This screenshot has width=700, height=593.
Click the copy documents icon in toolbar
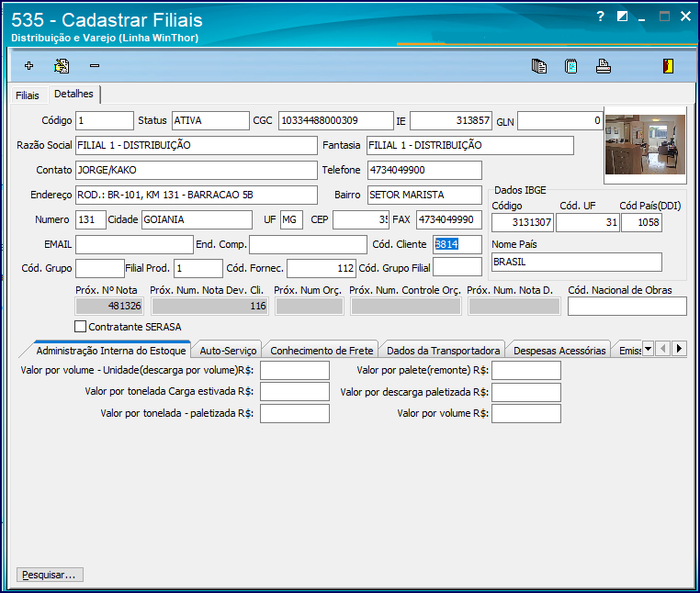[539, 66]
